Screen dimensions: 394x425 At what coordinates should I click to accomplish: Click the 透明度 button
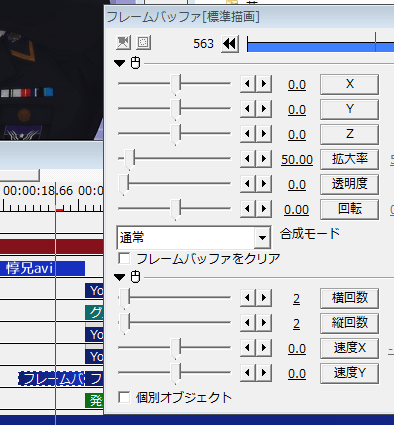[x=349, y=184]
